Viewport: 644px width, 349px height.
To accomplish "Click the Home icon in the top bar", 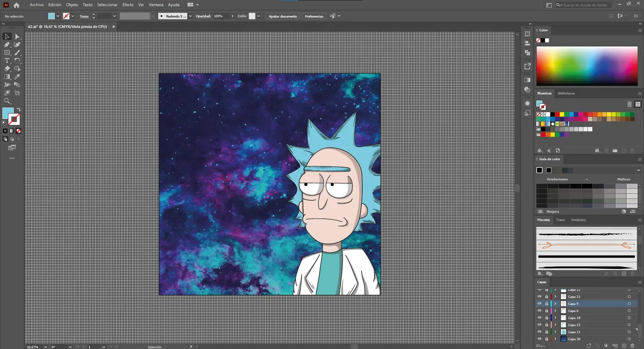I will (x=16, y=5).
